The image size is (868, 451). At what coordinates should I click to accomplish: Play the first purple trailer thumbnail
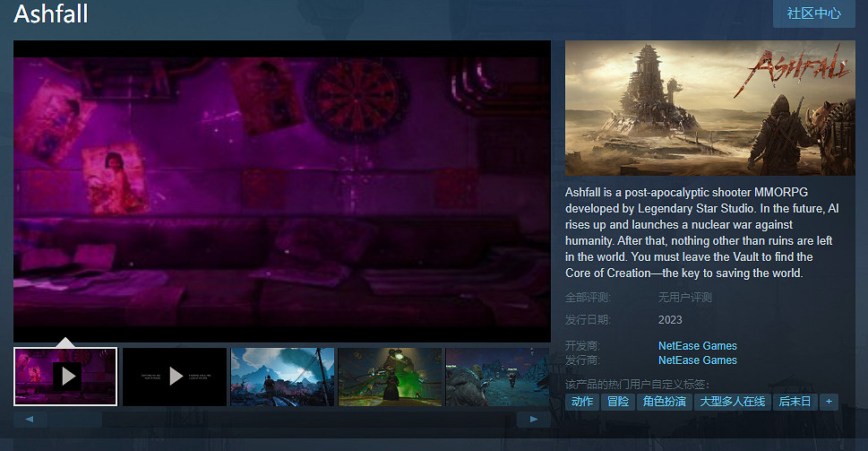[x=65, y=376]
